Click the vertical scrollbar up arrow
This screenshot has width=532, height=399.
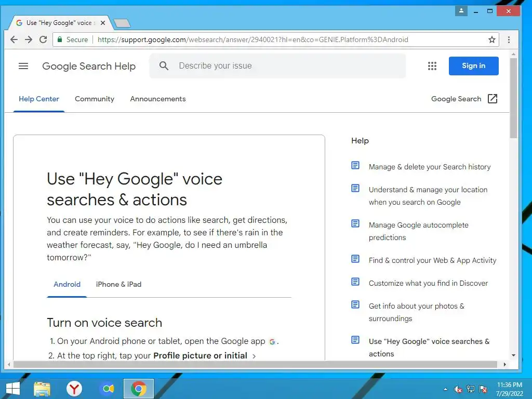point(513,54)
